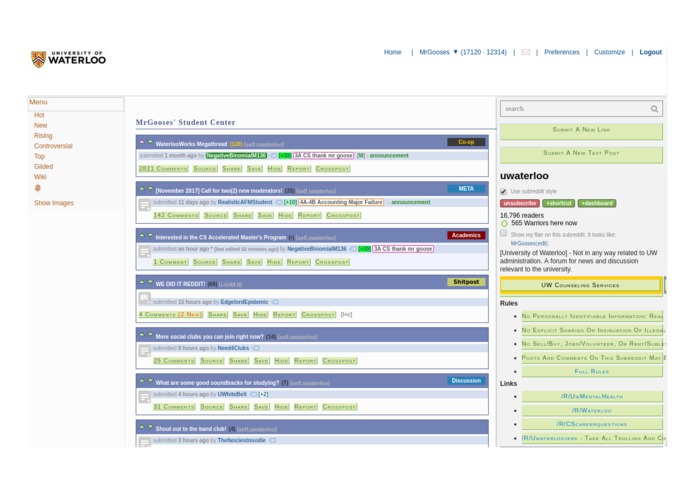
Task: Open Customize in the header
Action: click(609, 52)
